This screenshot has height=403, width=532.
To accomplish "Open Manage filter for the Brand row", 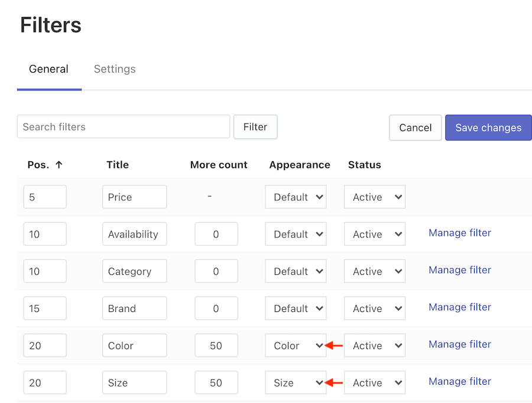I will (459, 307).
